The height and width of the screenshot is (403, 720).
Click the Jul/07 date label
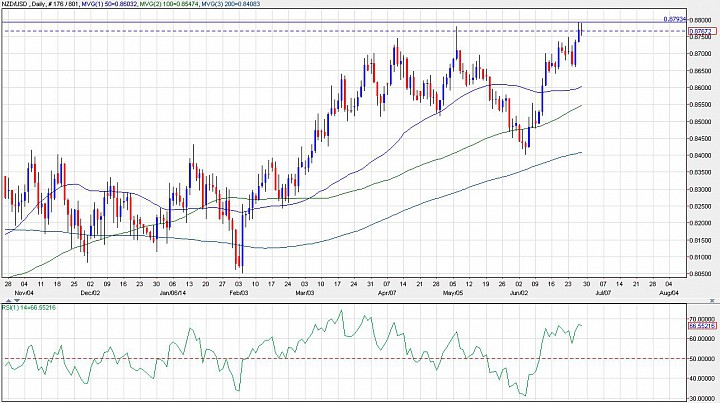603,292
